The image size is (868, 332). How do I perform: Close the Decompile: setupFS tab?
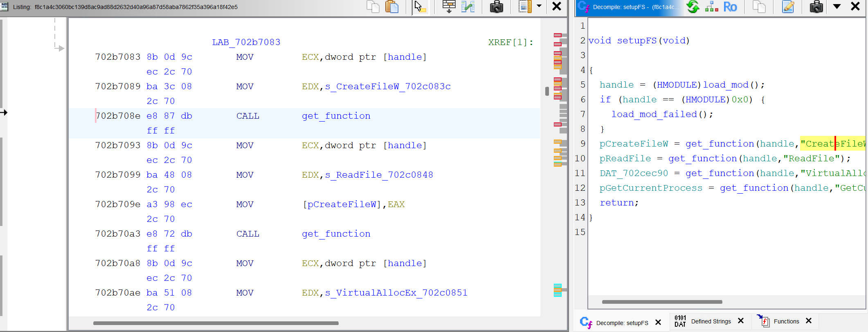point(658,322)
